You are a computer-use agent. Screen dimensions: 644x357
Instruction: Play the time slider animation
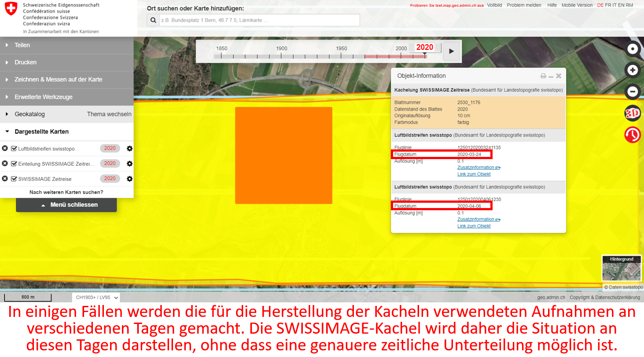[x=451, y=51]
